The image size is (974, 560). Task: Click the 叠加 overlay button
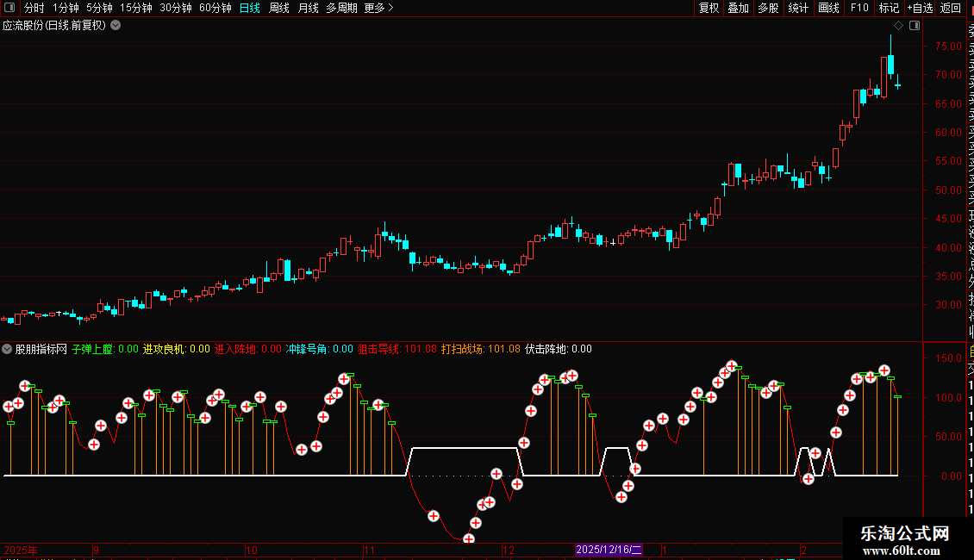pos(739,8)
